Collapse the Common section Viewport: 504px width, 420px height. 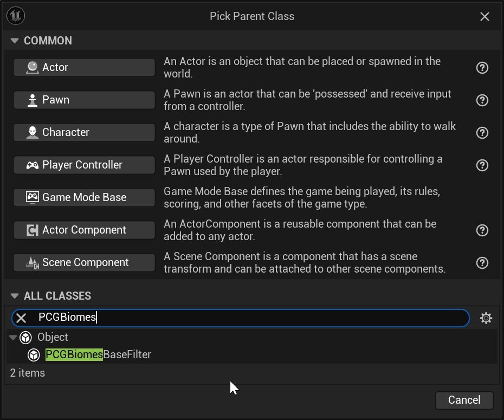[15, 41]
